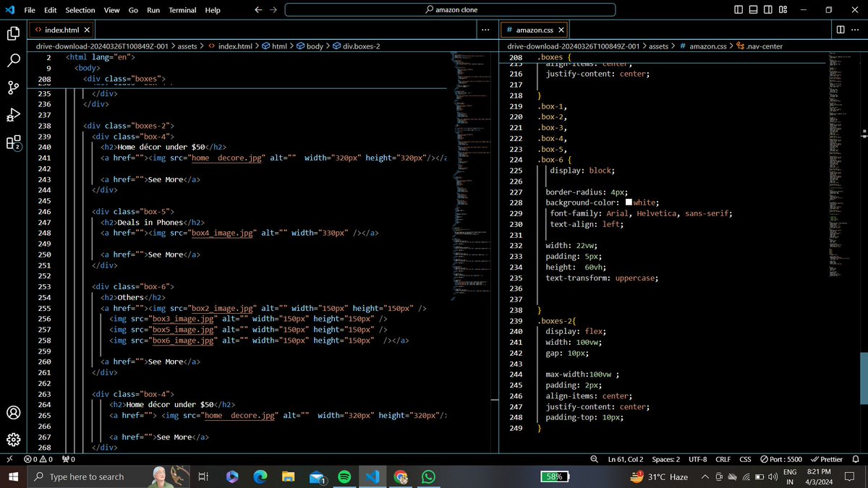Open the View menu

(111, 10)
